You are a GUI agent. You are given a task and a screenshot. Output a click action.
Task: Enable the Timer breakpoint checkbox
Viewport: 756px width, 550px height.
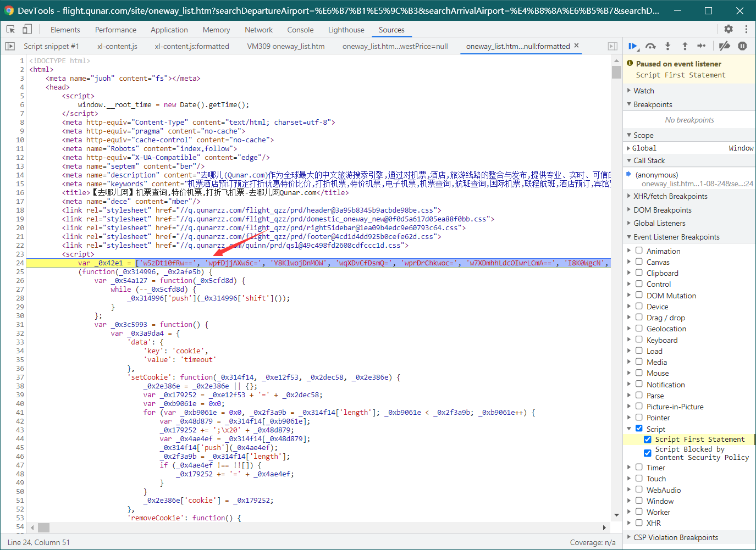pos(639,467)
